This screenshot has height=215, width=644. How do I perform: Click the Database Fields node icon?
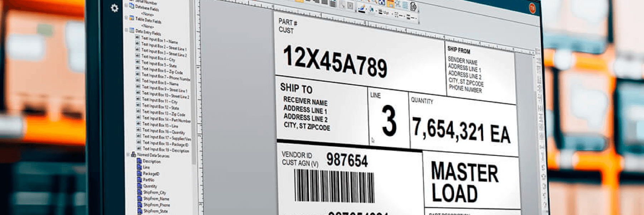click(x=131, y=6)
